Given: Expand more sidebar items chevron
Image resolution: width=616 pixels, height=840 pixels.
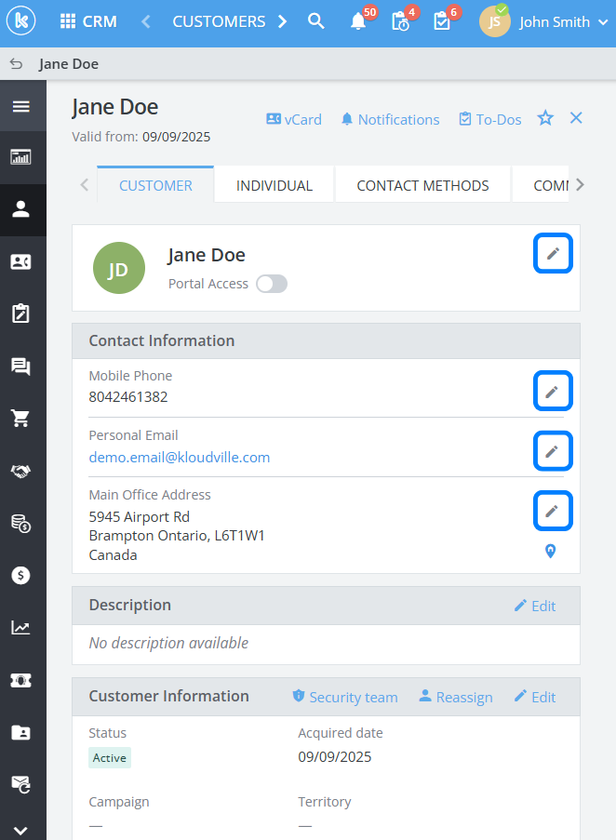Looking at the screenshot, I should (x=20, y=831).
